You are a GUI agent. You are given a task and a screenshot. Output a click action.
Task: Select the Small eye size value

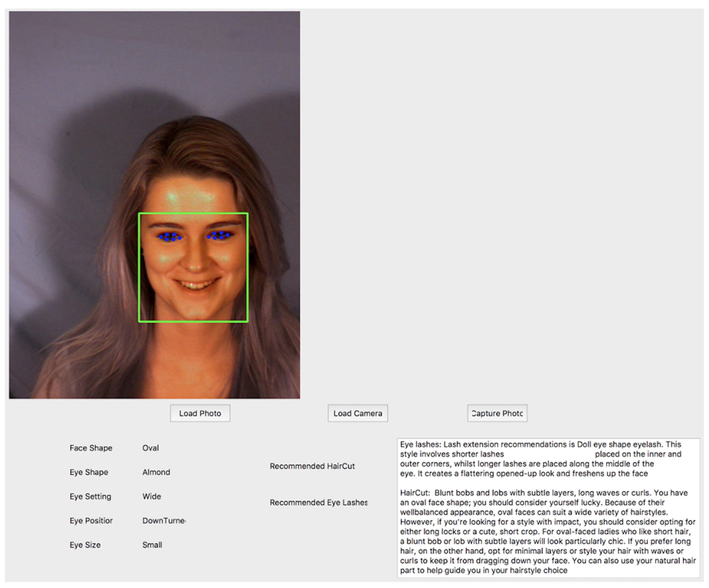click(x=152, y=545)
